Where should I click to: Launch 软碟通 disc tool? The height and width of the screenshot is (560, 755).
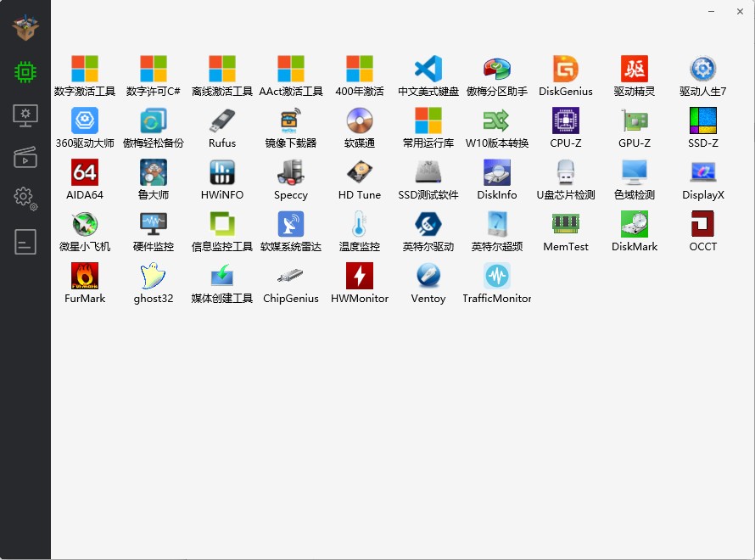(360, 128)
